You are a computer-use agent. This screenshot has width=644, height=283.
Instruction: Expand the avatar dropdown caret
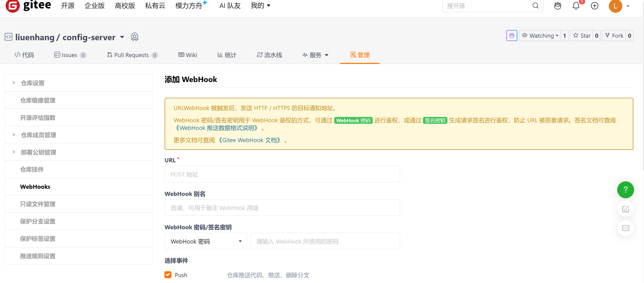pos(628,6)
